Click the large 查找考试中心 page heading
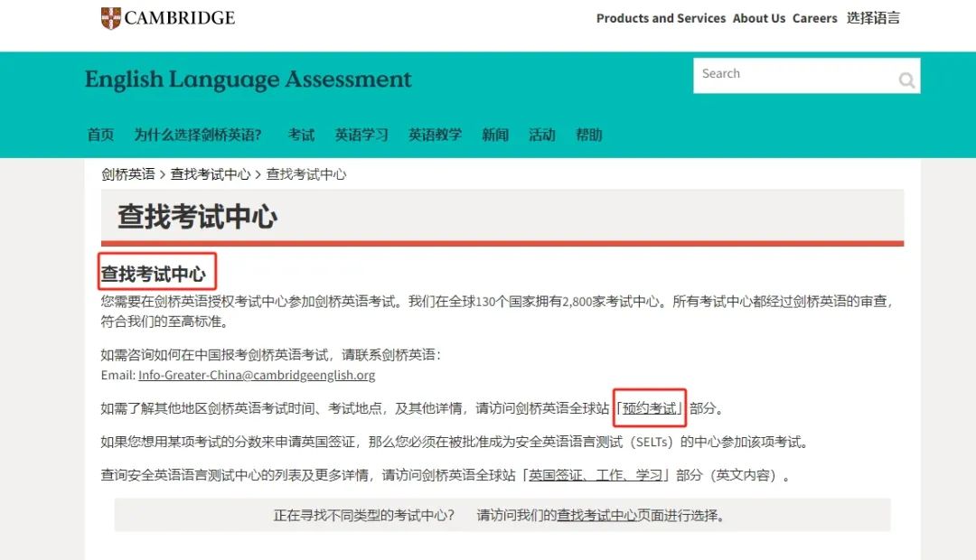Viewport: 976px width, 560px height. click(197, 217)
